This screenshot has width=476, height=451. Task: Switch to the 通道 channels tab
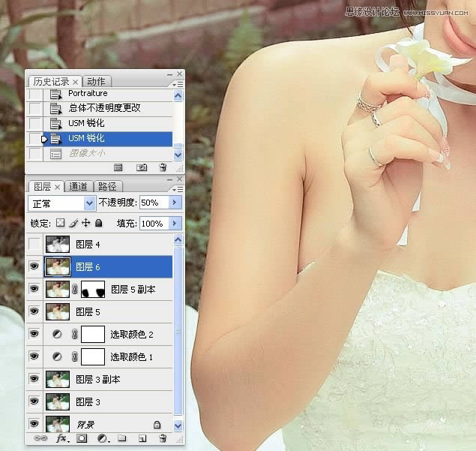tap(78, 187)
